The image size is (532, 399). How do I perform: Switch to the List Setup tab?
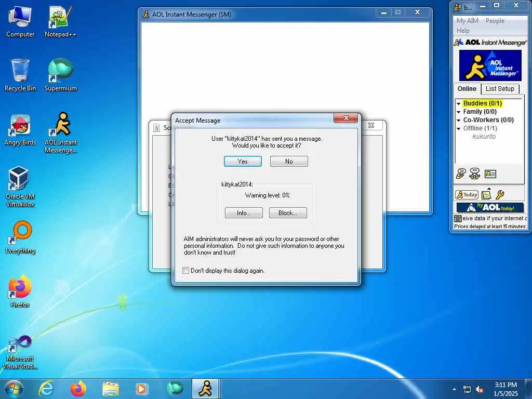pos(500,88)
